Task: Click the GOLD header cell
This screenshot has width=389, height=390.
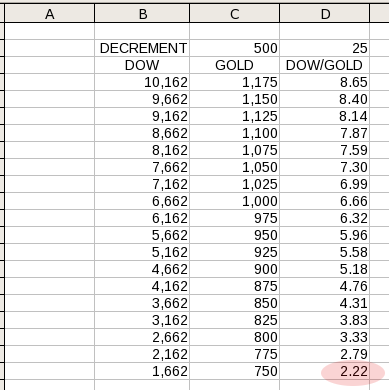Action: (234, 65)
